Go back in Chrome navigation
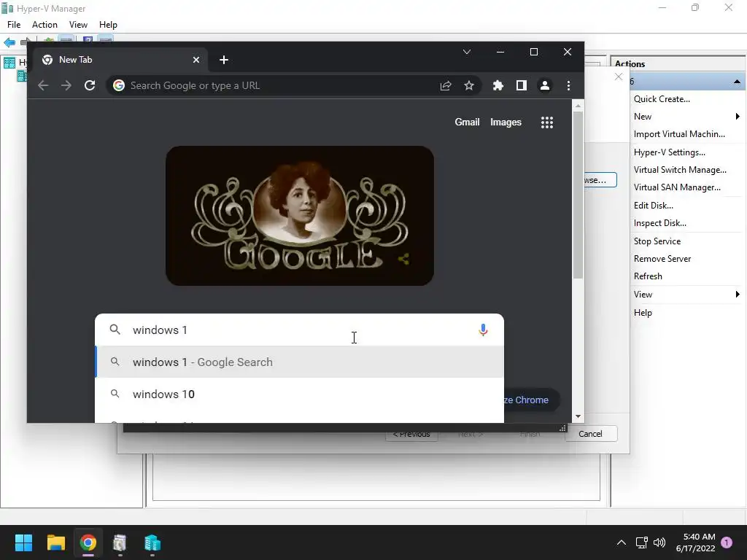747x560 pixels. [43, 85]
